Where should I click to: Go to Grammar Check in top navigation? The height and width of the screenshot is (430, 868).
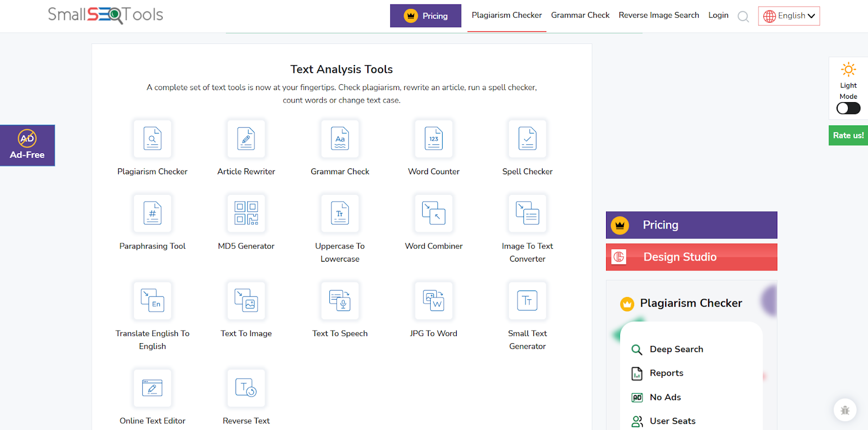coord(580,15)
